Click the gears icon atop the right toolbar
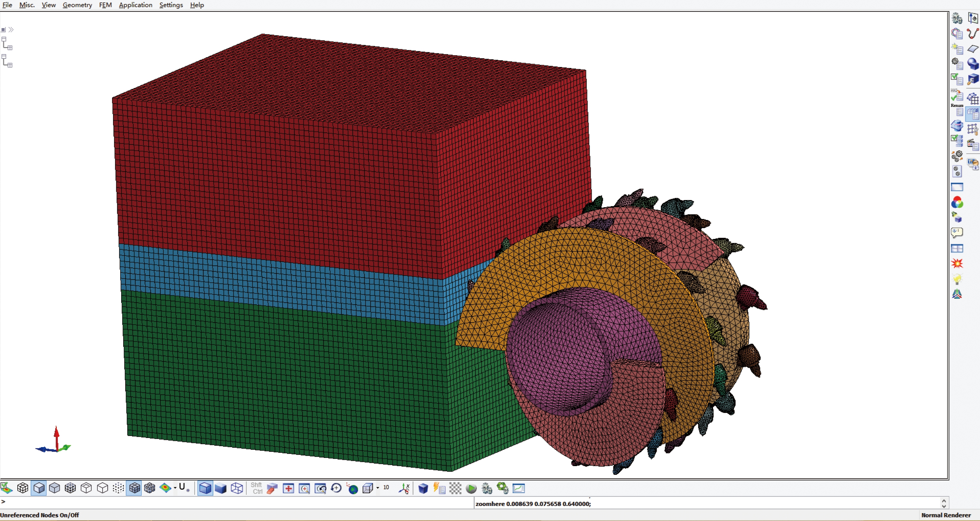 pos(957,18)
